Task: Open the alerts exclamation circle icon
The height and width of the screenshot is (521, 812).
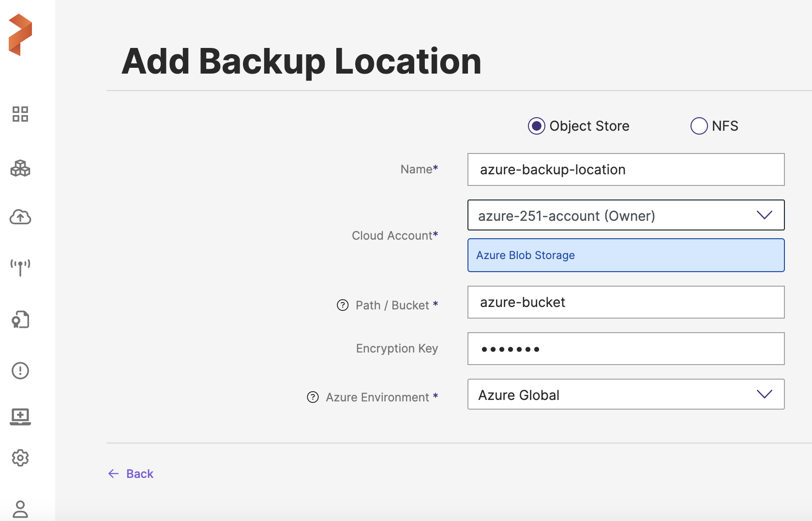Action: point(20,371)
